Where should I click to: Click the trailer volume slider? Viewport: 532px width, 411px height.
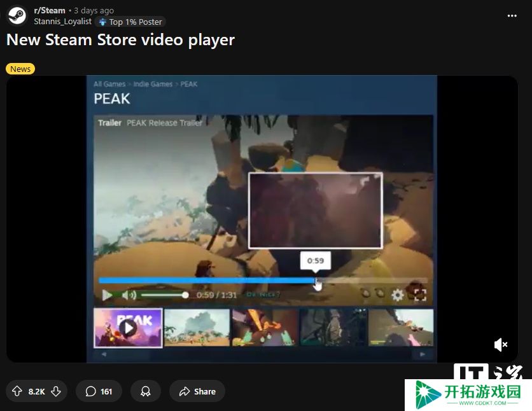pos(165,295)
